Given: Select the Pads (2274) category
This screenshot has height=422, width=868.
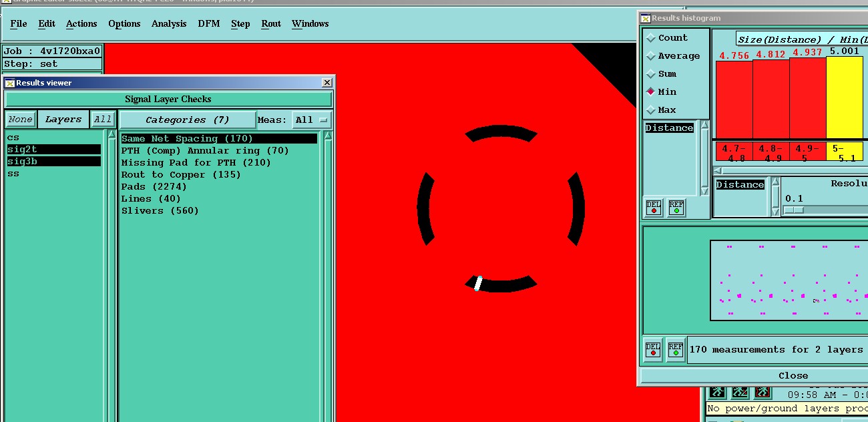Looking at the screenshot, I should (154, 187).
